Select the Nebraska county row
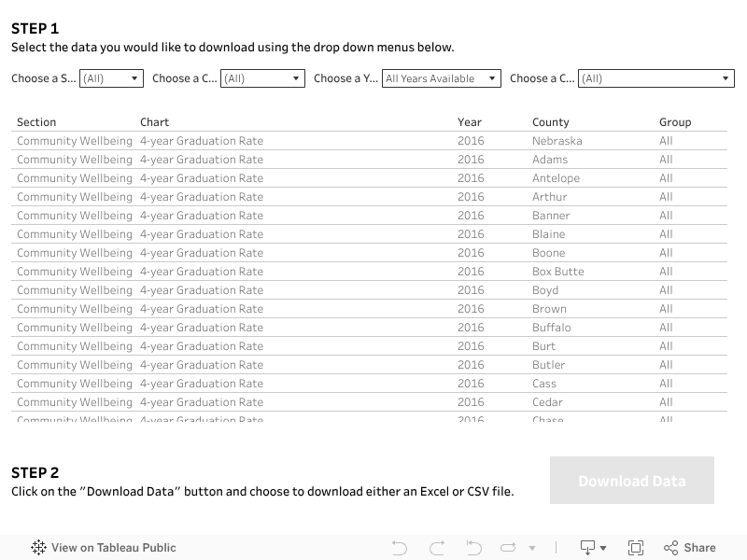The width and height of the screenshot is (747, 560). 557,141
